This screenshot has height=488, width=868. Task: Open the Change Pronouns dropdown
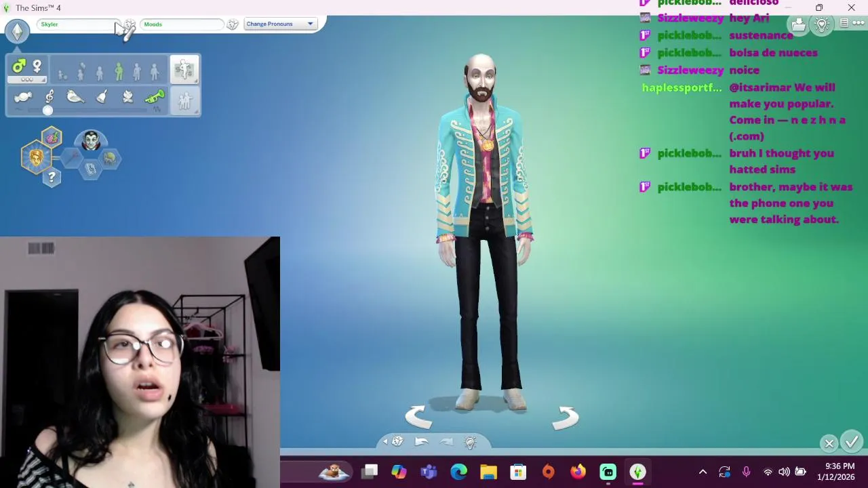click(x=280, y=24)
